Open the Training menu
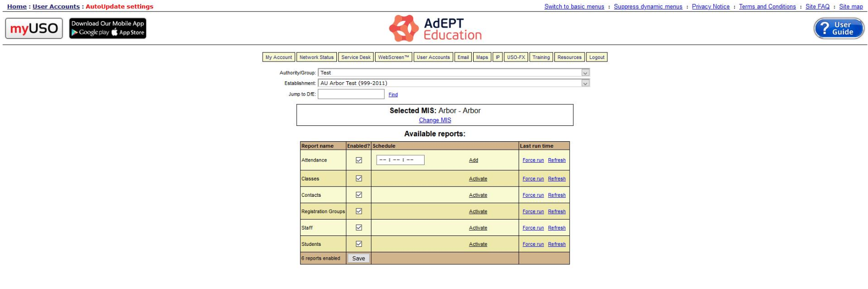 (x=541, y=57)
